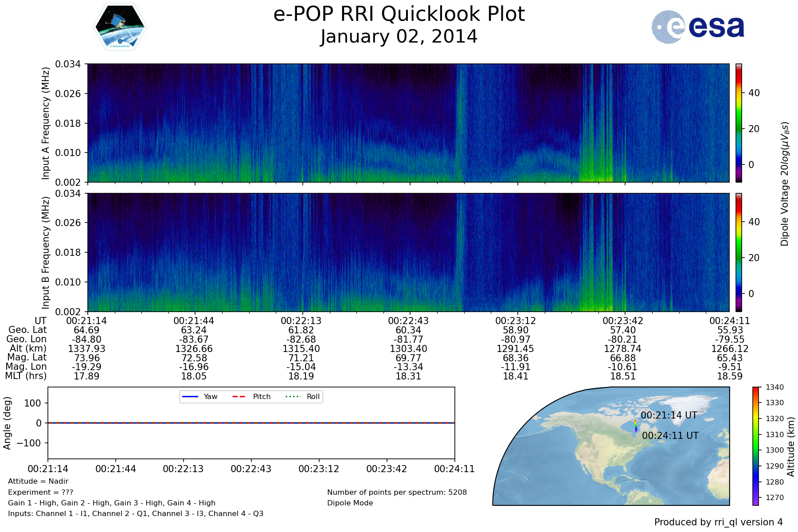Click the 'Angle (deg)' axis label
The image size is (798, 532).
pos(7,423)
